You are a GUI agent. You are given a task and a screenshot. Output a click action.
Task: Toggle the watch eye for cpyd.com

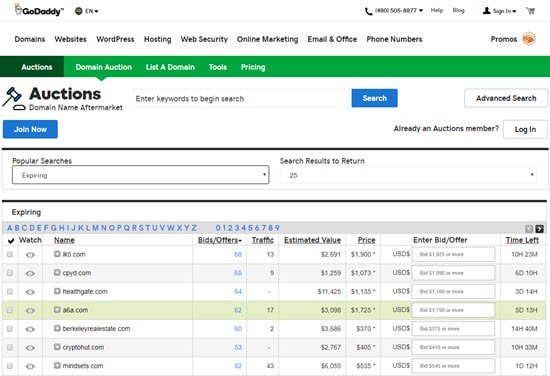click(x=30, y=273)
